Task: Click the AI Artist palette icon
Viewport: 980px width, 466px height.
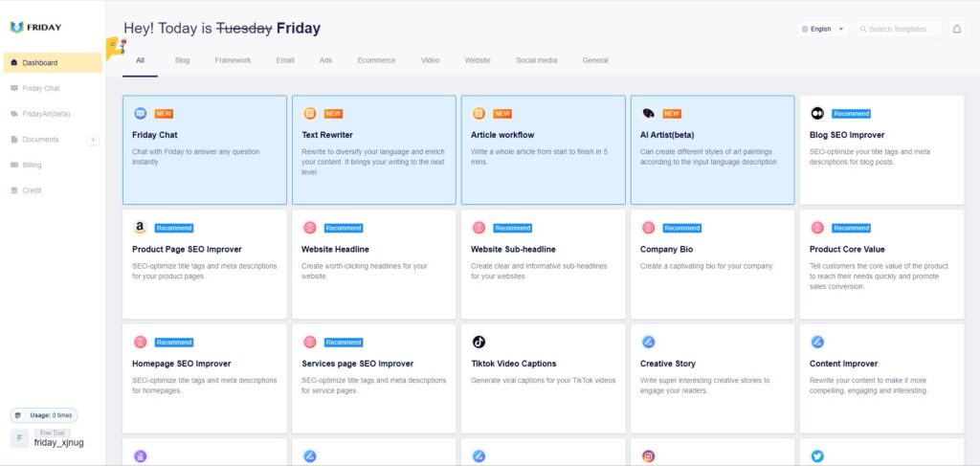Action: [x=648, y=113]
